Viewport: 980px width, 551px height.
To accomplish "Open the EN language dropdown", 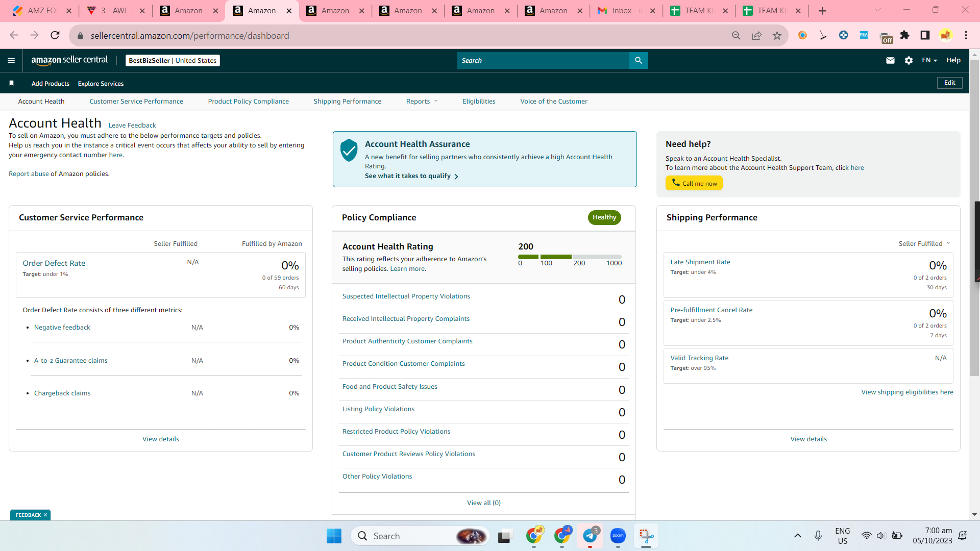I will [x=929, y=60].
